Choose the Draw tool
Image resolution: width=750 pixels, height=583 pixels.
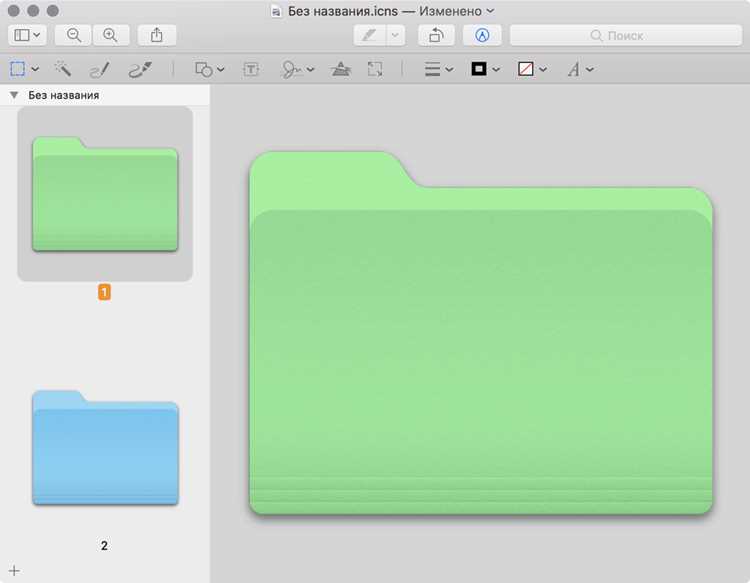141,69
